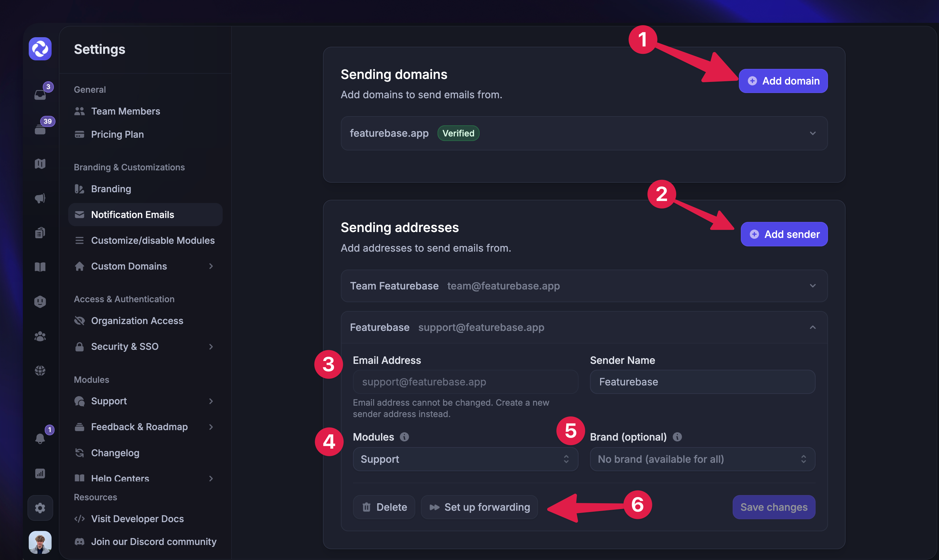Select the chatbot face icon in sidebar

(x=40, y=301)
